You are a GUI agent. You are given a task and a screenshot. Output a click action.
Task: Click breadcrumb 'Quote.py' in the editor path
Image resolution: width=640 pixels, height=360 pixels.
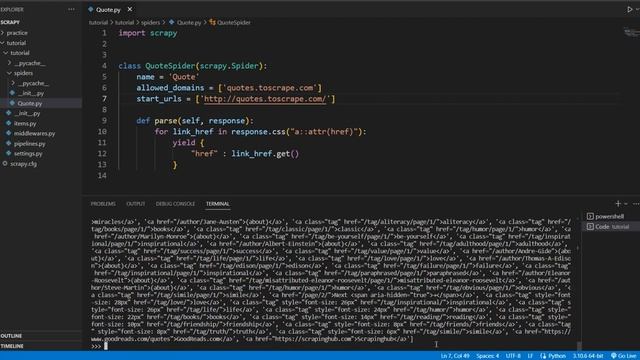point(189,22)
